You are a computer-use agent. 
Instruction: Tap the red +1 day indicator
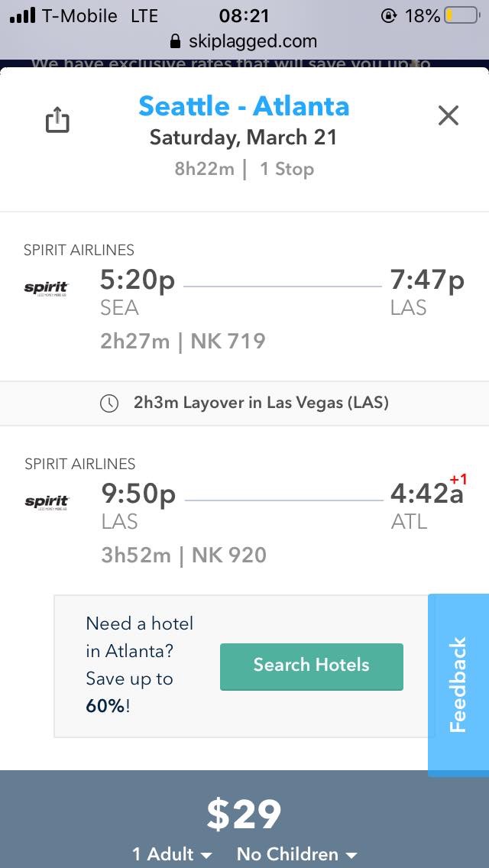tap(458, 480)
